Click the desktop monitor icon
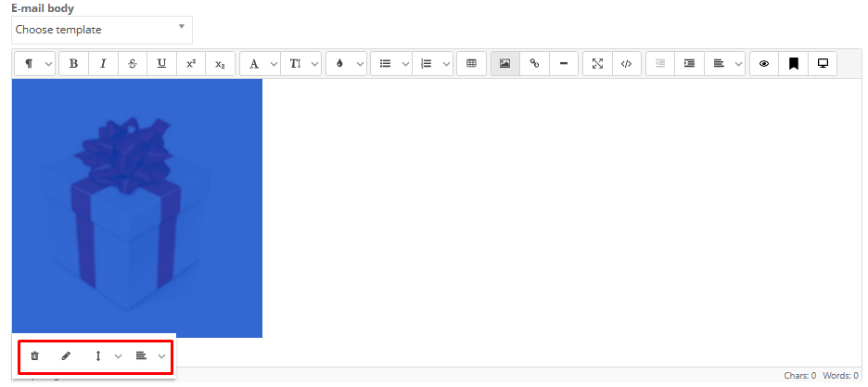This screenshot has width=868, height=387. 823,64
